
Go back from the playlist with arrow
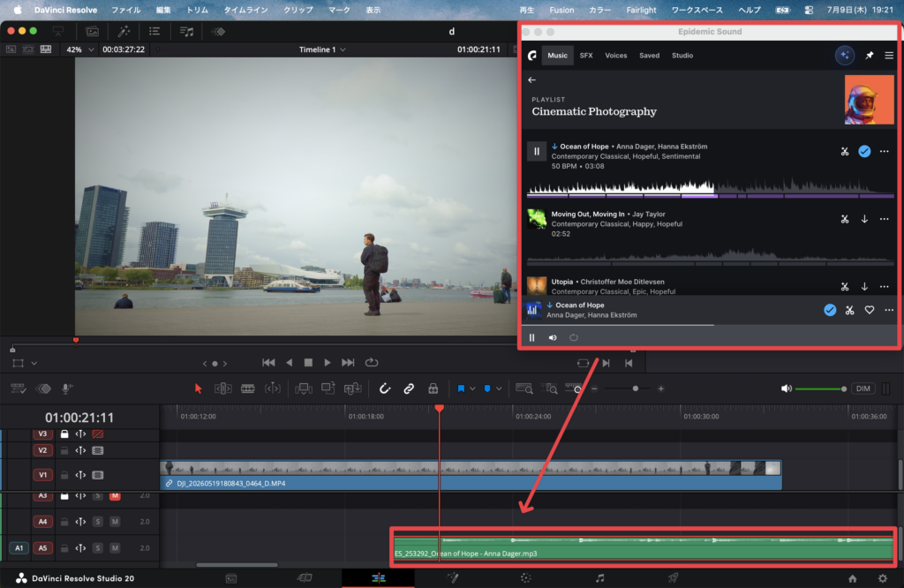[531, 80]
